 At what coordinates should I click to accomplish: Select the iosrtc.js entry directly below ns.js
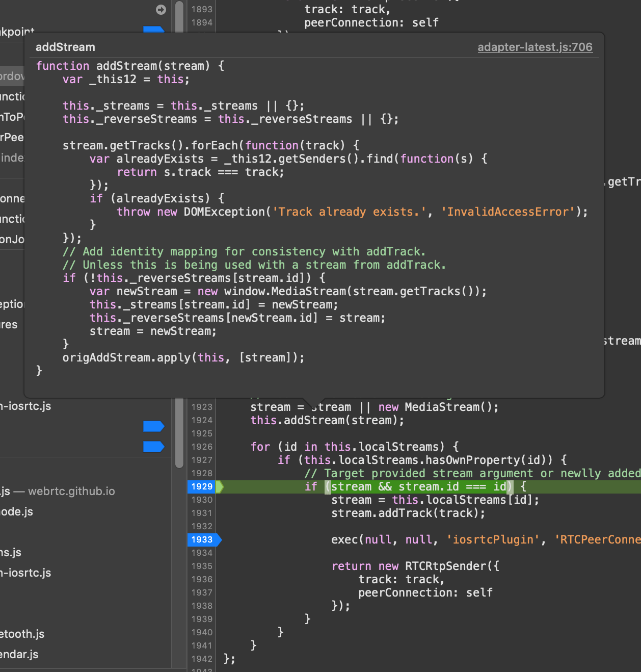tap(25, 573)
